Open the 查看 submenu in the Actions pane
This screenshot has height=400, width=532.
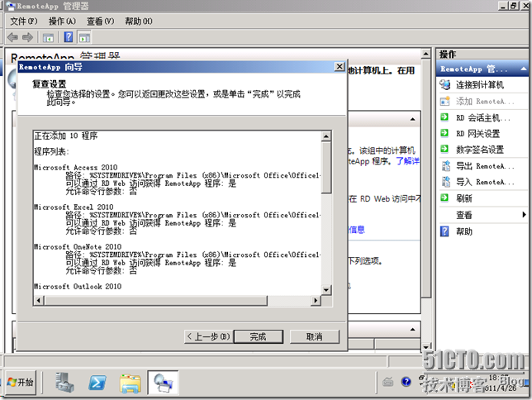point(483,215)
